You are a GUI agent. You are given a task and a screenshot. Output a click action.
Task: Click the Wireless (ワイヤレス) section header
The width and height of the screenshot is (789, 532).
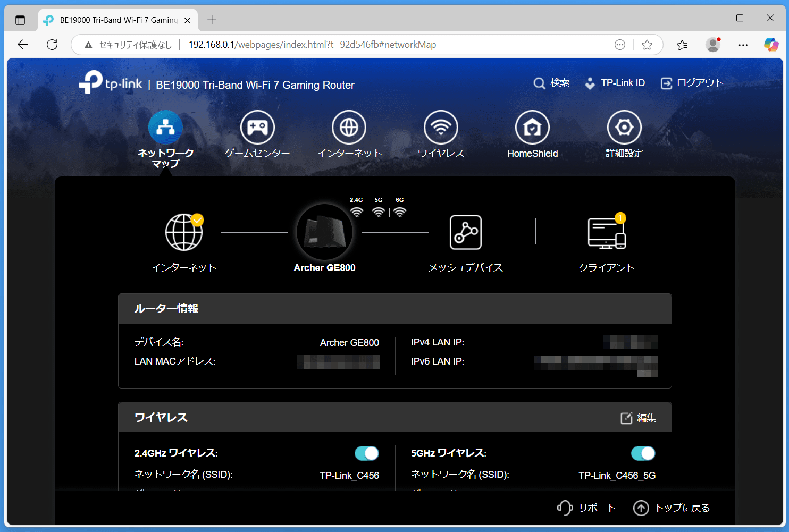click(395, 418)
